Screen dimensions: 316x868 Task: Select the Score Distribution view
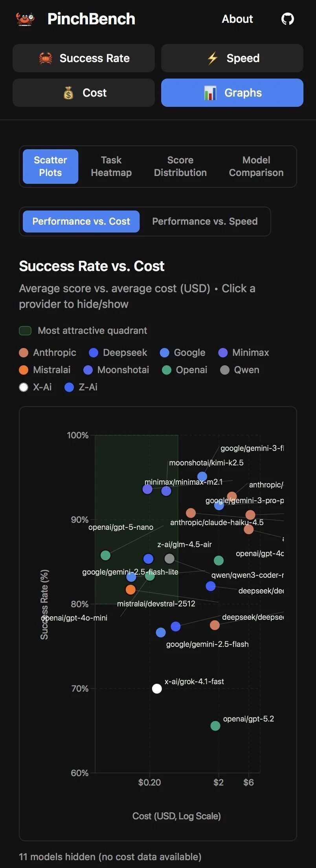(180, 166)
